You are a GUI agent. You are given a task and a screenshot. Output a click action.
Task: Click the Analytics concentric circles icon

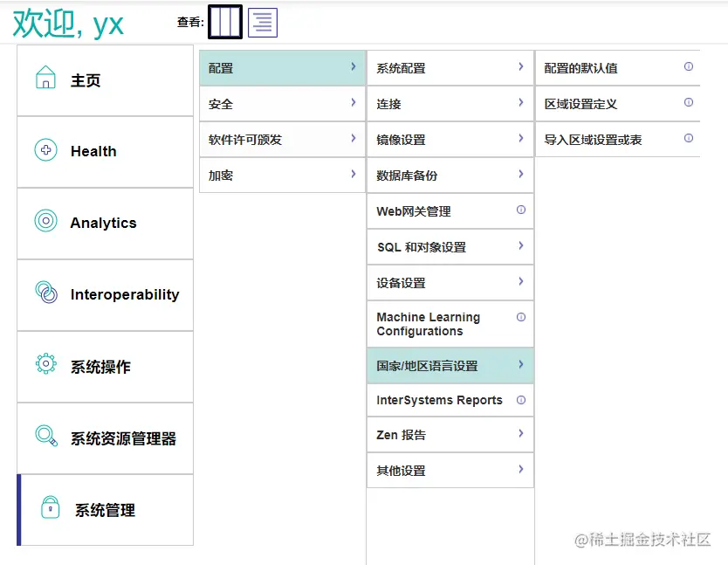45,221
